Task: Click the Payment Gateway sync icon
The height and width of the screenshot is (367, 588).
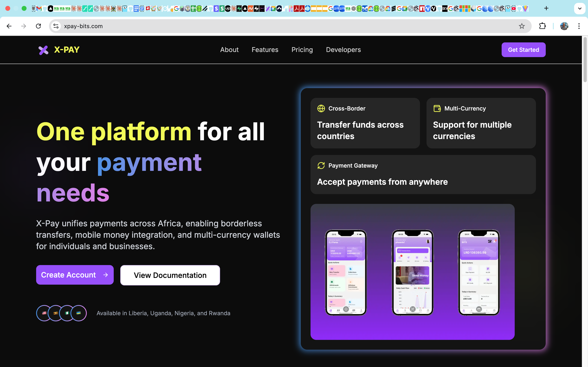Action: coord(321,166)
